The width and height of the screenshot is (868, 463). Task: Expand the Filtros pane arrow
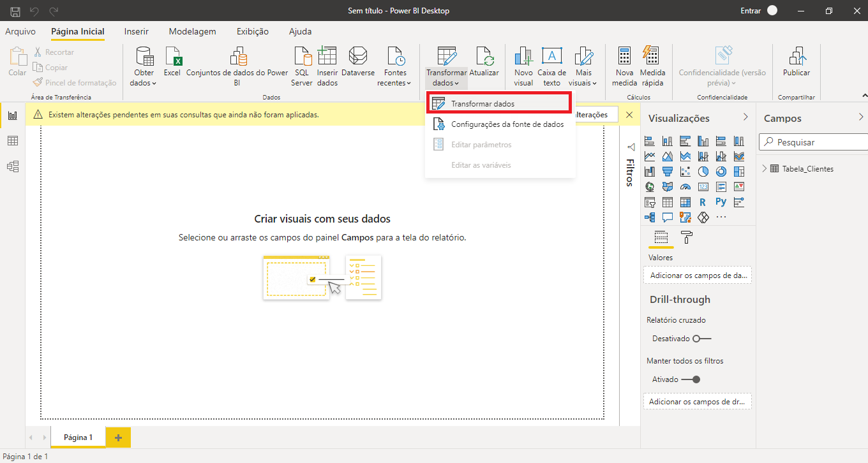point(631,147)
